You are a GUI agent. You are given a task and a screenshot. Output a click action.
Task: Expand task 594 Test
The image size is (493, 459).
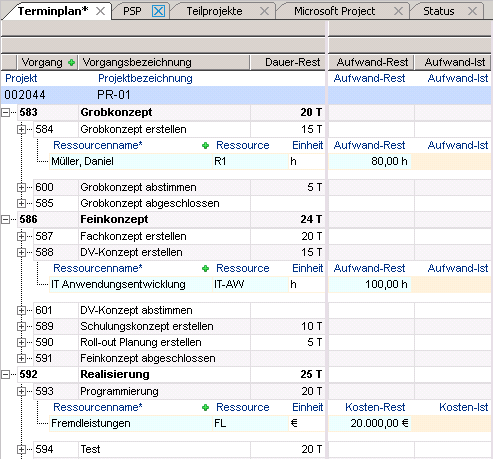[21, 449]
